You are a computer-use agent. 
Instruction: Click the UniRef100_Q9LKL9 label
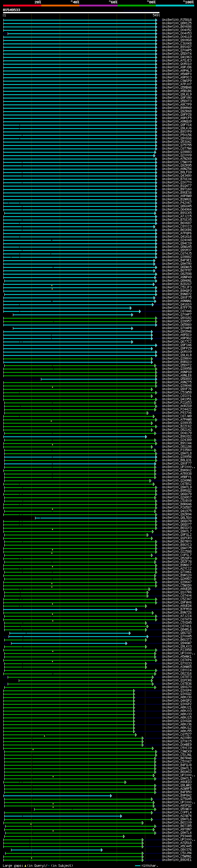tap(177, 94)
